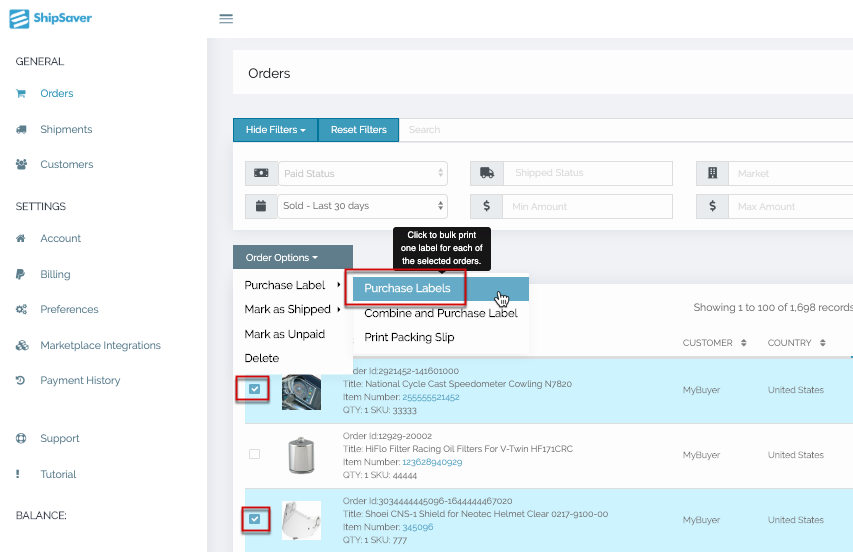Image resolution: width=853 pixels, height=552 pixels.
Task: Click the HiFlo oil filter thumbnail
Action: (x=301, y=455)
